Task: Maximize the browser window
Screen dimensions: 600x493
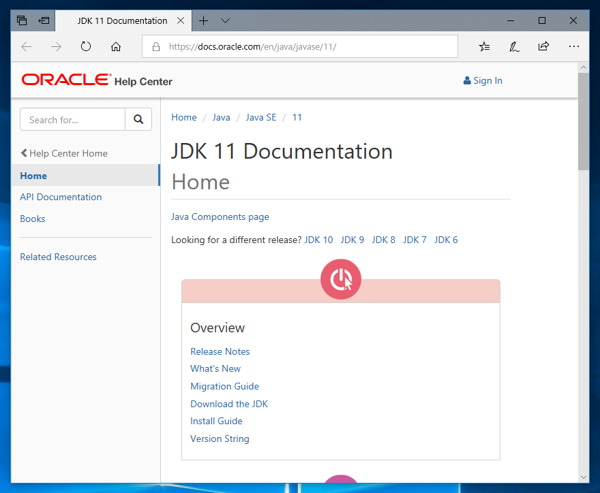Action: coord(542,21)
